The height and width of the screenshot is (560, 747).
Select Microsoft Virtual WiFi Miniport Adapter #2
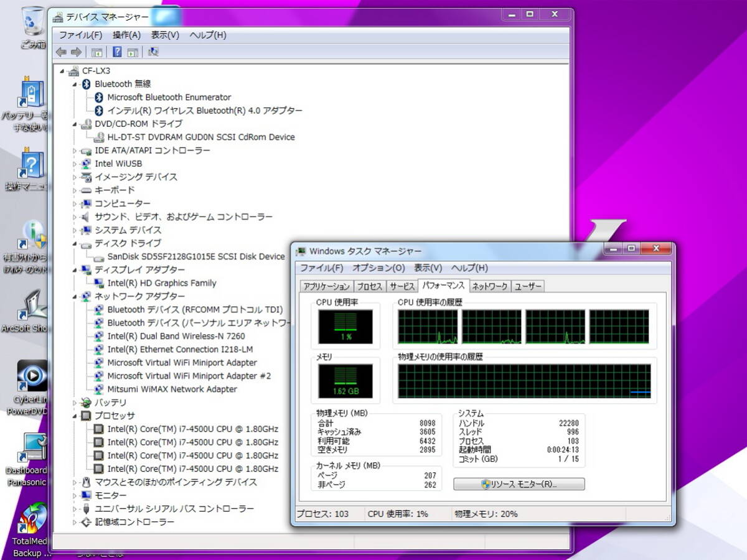coord(189,376)
